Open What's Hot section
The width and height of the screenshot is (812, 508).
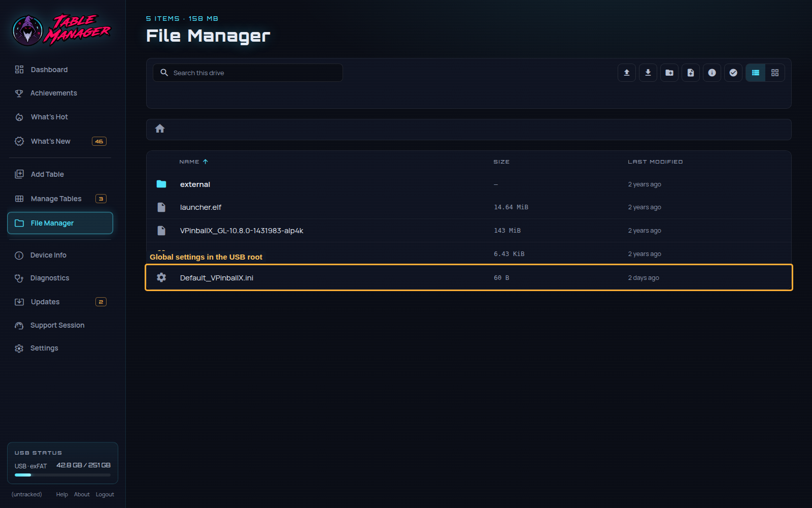point(60,117)
